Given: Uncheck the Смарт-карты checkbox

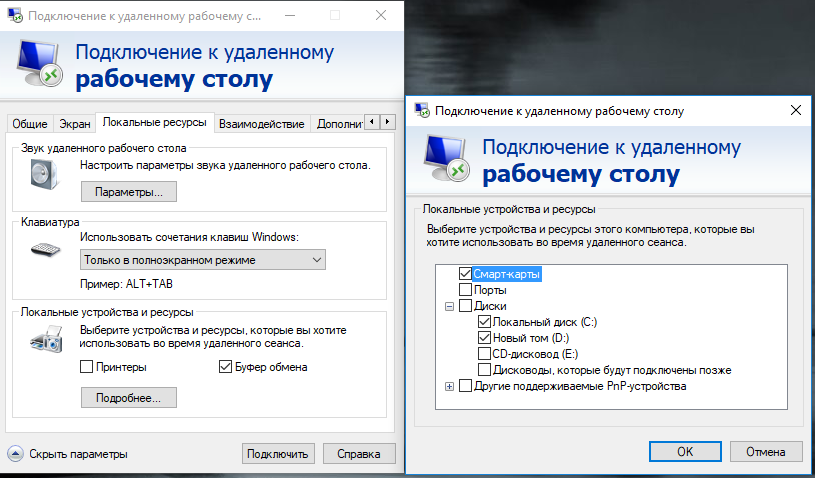Looking at the screenshot, I should (x=465, y=273).
